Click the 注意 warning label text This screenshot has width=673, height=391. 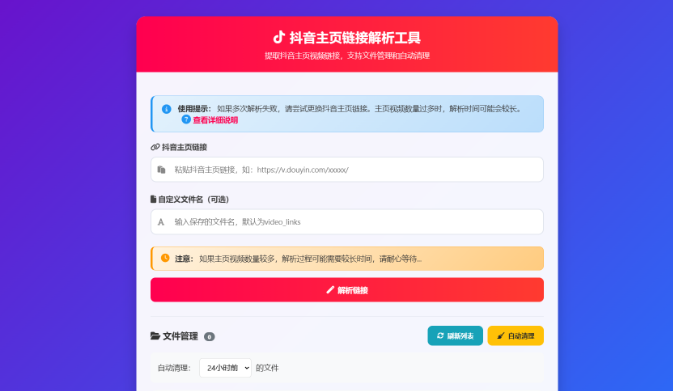coord(184,259)
